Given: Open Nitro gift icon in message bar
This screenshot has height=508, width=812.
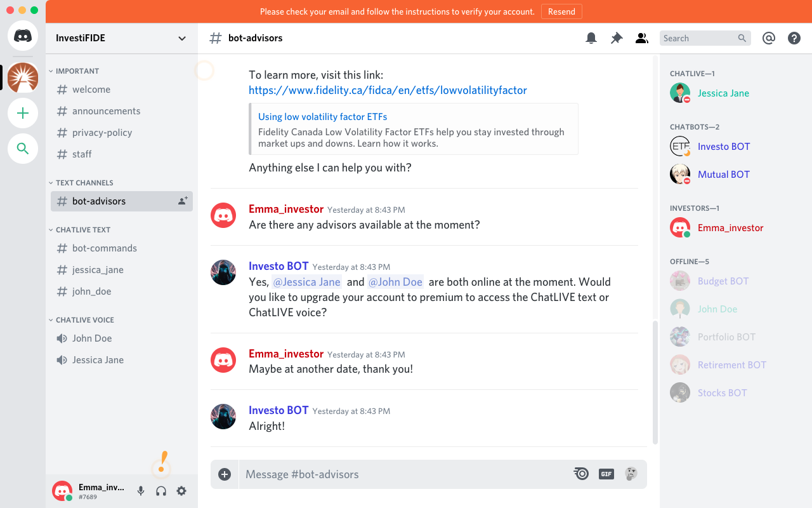Looking at the screenshot, I should 581,474.
